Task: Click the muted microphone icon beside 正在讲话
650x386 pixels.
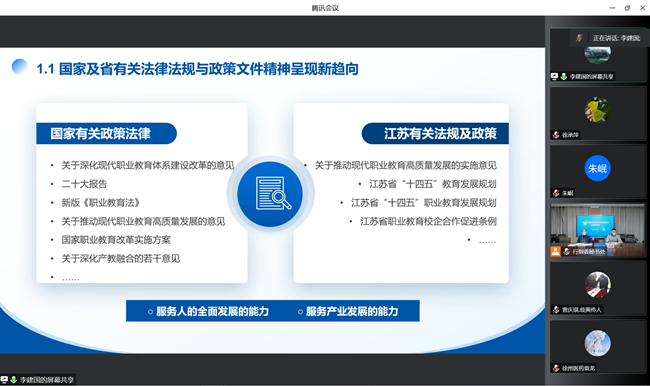Action: tap(579, 38)
